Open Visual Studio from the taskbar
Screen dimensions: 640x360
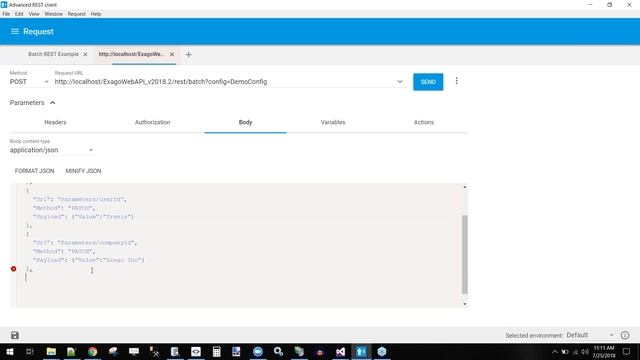[340, 351]
